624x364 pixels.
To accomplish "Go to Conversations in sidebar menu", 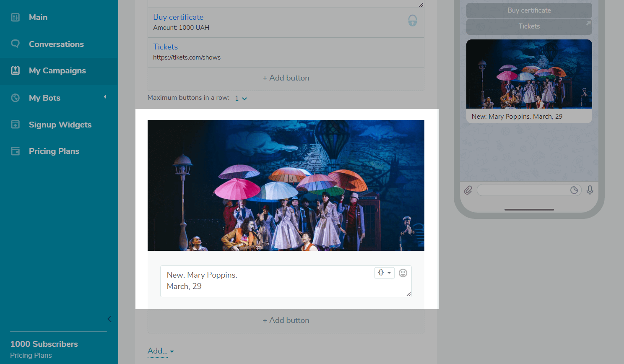I will 56,44.
